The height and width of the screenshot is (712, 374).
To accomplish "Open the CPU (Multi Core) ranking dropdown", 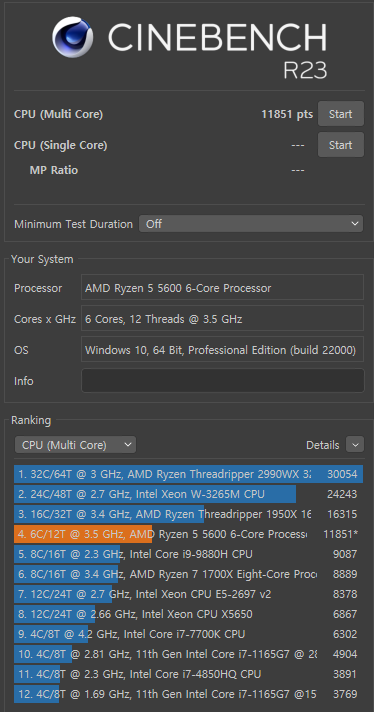I will pyautogui.click(x=75, y=445).
